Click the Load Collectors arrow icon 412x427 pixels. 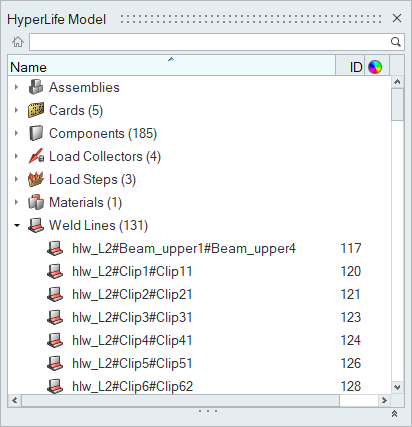point(36,156)
